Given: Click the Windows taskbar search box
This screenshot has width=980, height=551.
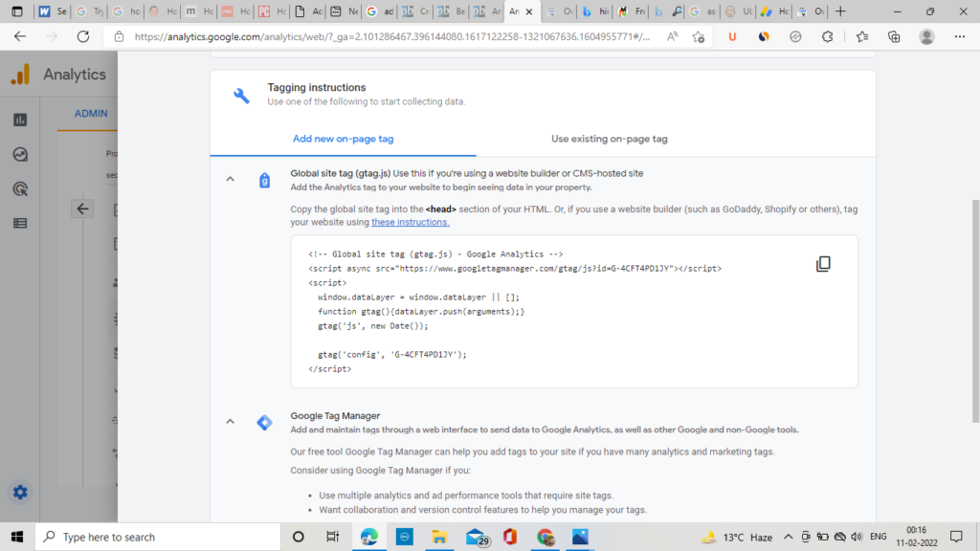Looking at the screenshot, I should point(158,537).
